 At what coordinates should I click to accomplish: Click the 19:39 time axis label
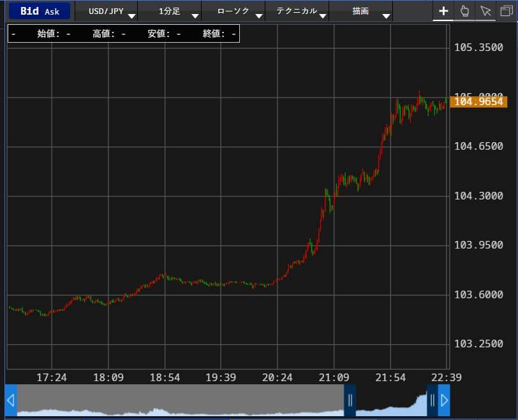click(221, 377)
